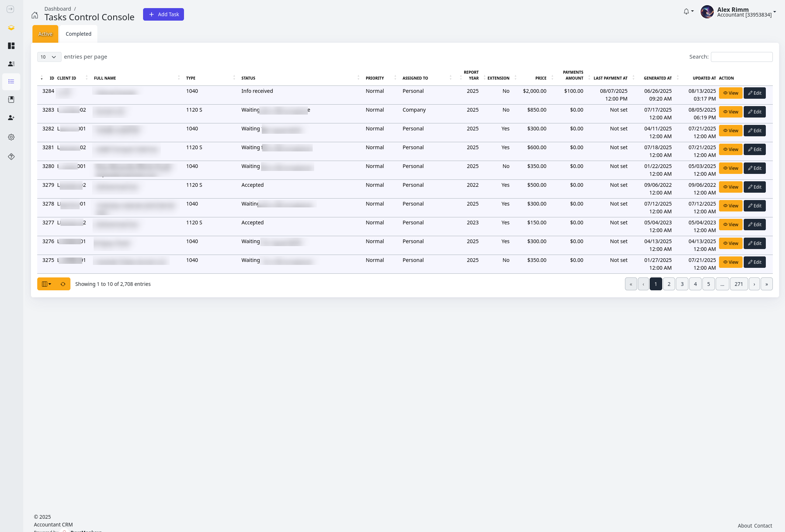This screenshot has height=532, width=785.
Task: Select the Clients list icon in sidebar
Action: point(11,64)
